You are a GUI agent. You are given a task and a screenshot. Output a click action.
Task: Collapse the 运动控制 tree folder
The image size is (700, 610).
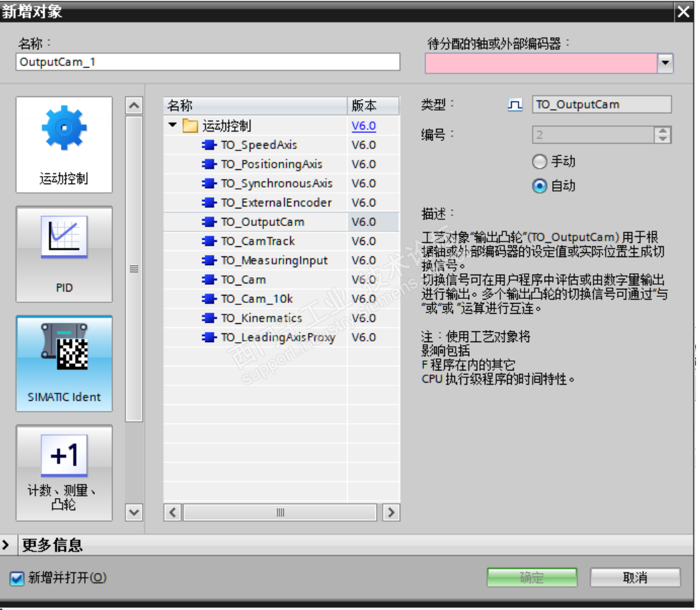pyautogui.click(x=173, y=126)
